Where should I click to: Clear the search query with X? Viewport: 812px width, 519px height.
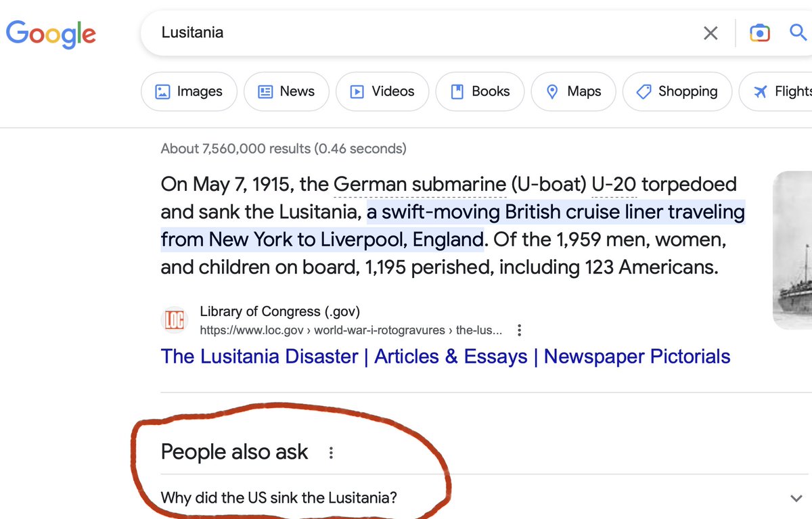710,32
